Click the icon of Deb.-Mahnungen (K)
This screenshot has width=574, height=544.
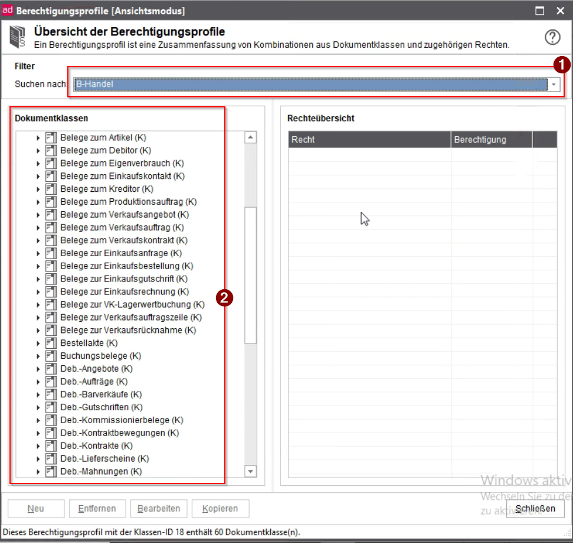click(51, 472)
